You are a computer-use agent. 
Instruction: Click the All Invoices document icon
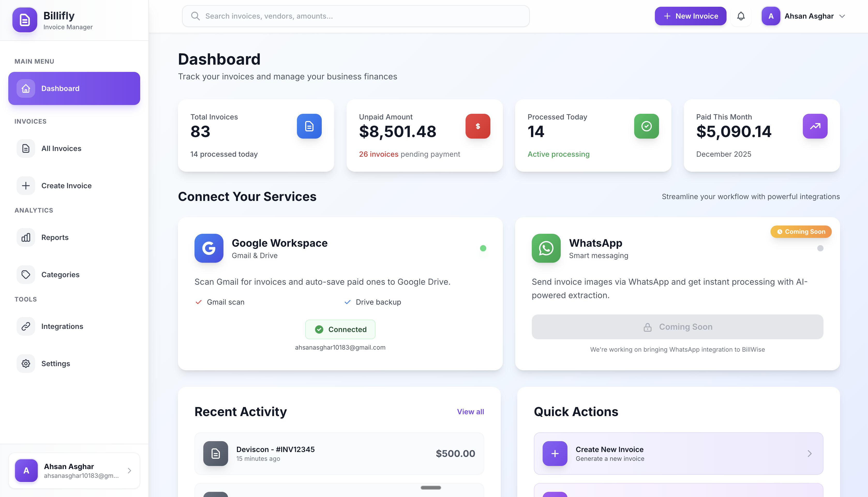pos(26,148)
